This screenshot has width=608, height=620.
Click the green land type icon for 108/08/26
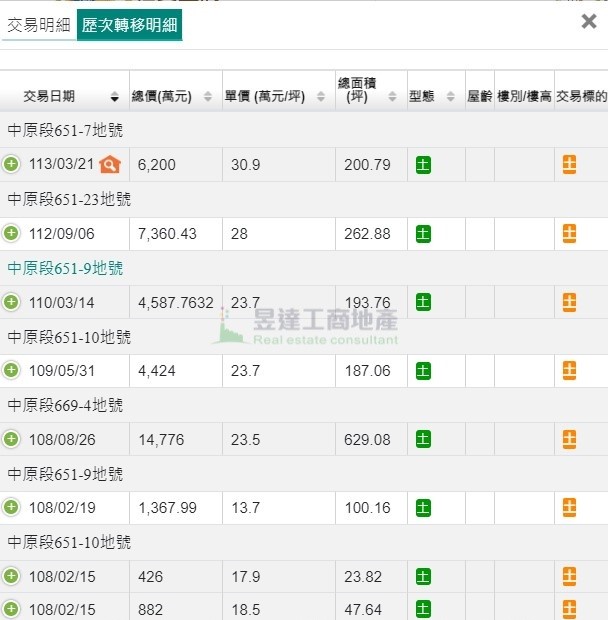tap(423, 439)
